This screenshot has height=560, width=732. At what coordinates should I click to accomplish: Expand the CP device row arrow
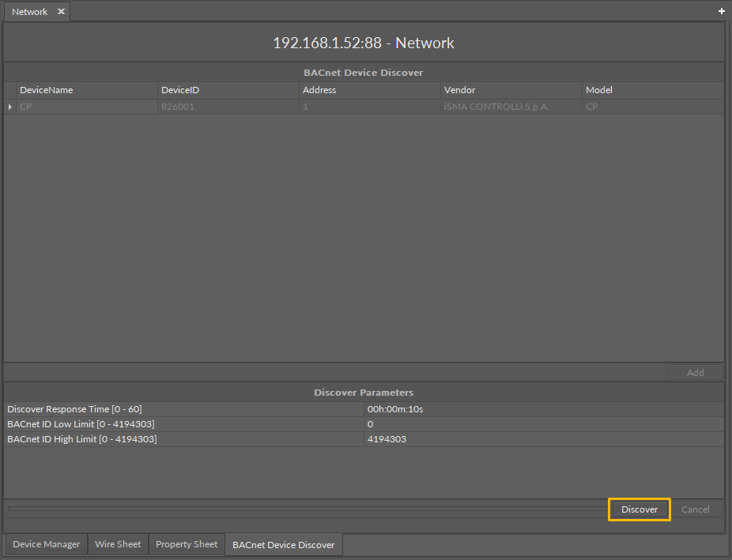click(x=10, y=107)
